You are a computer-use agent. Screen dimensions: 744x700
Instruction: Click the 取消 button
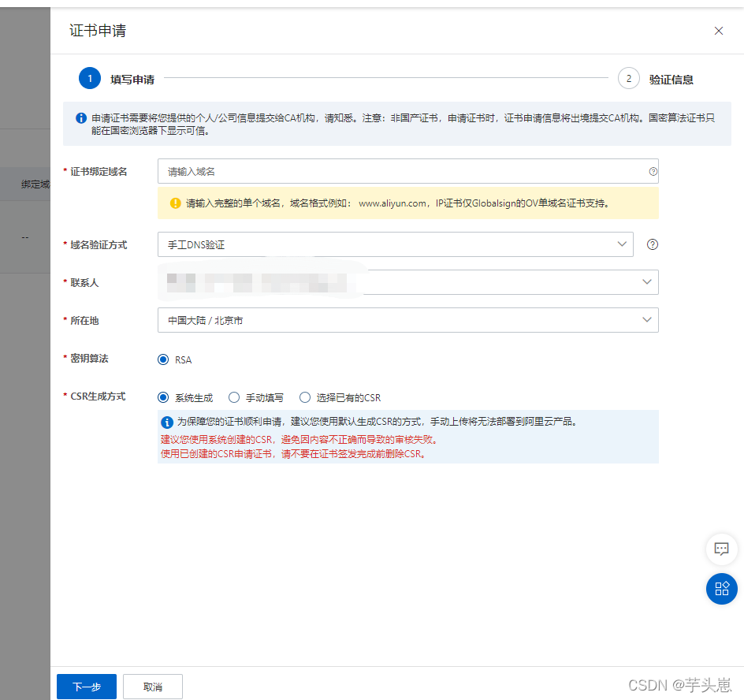point(152,687)
